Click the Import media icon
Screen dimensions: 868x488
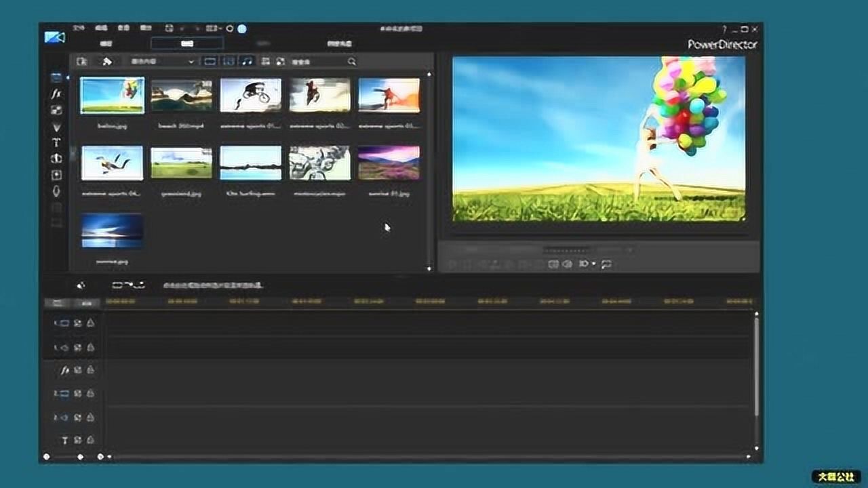82,62
